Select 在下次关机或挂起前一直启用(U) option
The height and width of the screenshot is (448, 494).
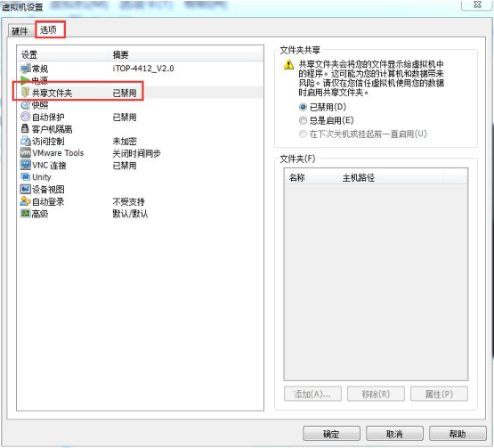pyautogui.click(x=303, y=134)
